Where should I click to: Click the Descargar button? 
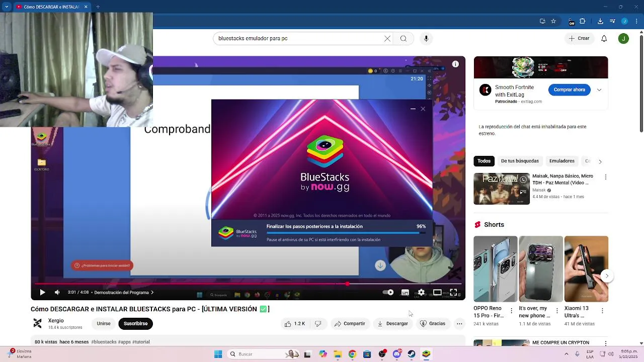[393, 324]
